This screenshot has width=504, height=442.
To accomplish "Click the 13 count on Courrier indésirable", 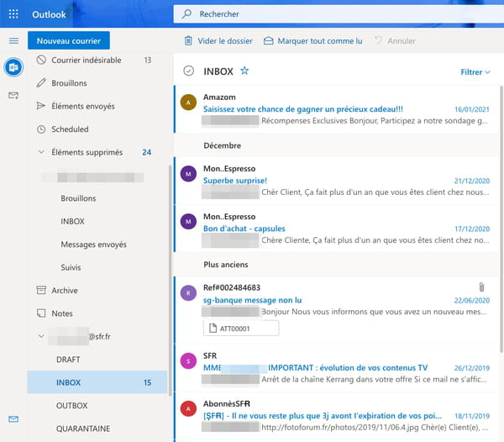I will tap(148, 61).
